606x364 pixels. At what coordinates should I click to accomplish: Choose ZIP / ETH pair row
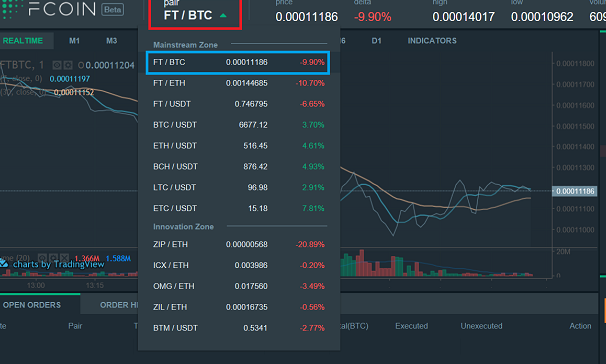point(239,244)
